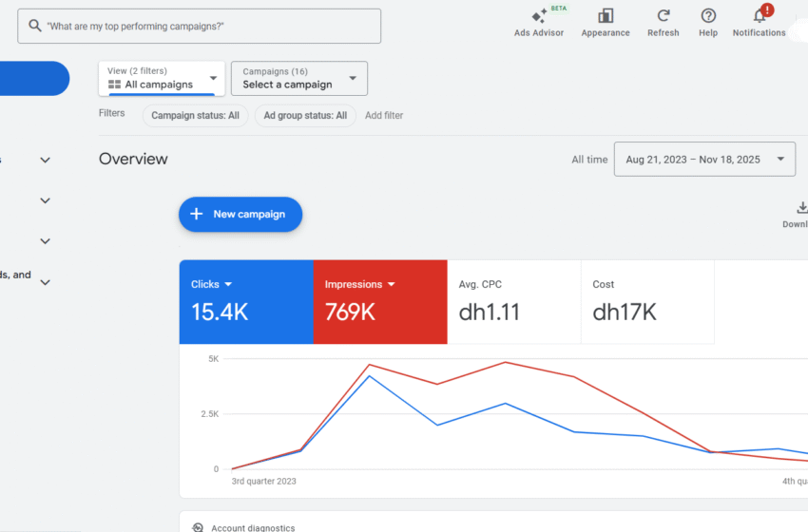
Task: Open Notifications bell icon
Action: point(759,16)
